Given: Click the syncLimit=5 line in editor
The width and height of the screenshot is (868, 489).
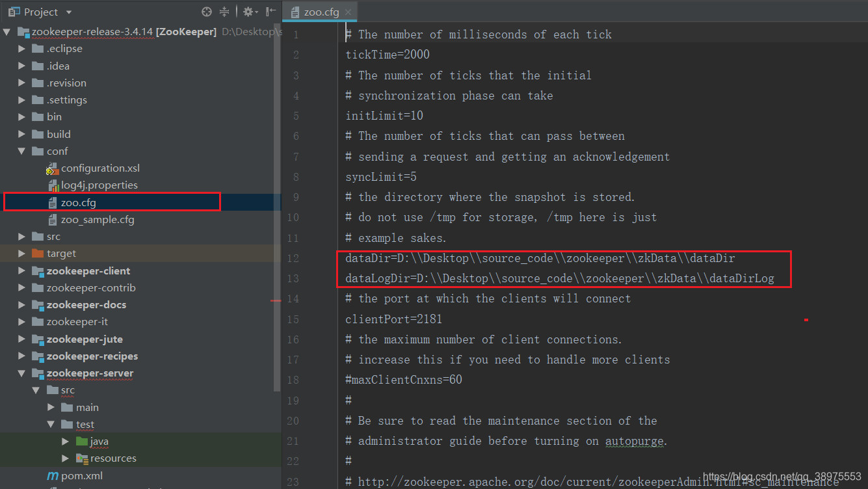Looking at the screenshot, I should 381,177.
